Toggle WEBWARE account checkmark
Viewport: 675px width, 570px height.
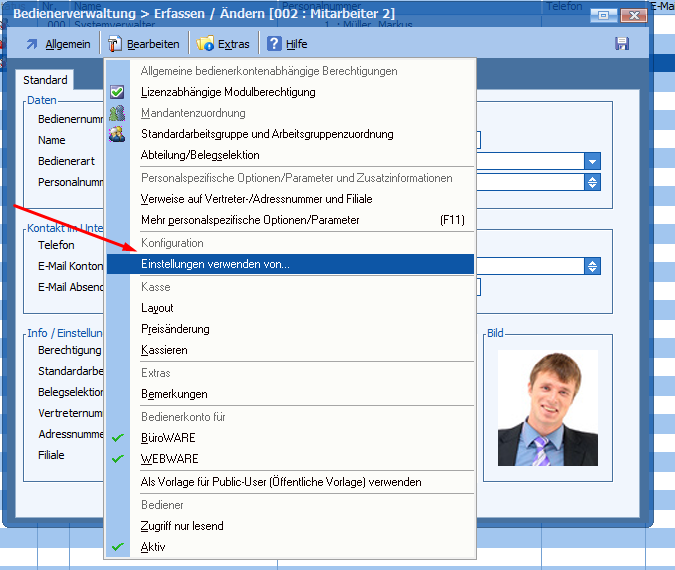pyautogui.click(x=118, y=459)
